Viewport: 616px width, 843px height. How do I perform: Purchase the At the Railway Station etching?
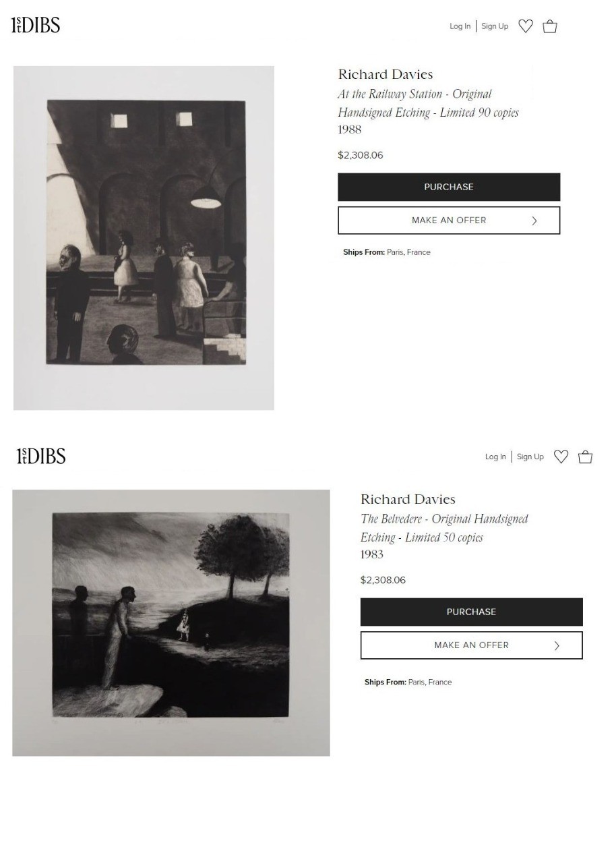[449, 187]
